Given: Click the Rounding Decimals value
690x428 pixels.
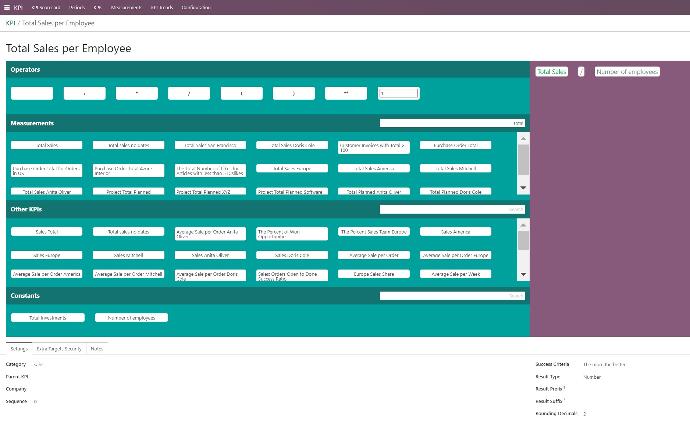Looking at the screenshot, I should [x=585, y=413].
